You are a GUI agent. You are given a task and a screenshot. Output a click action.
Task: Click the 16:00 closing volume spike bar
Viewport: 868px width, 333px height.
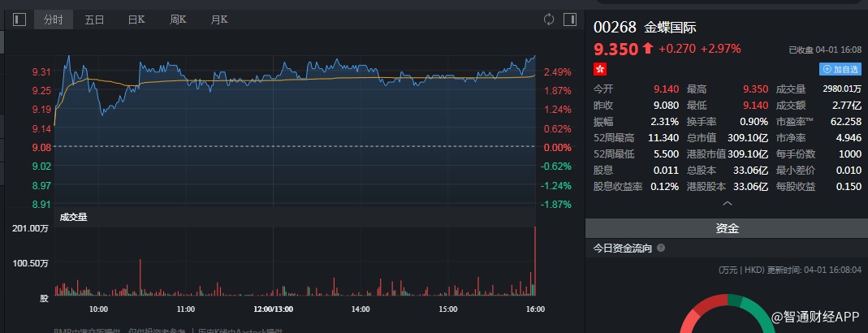click(535, 260)
